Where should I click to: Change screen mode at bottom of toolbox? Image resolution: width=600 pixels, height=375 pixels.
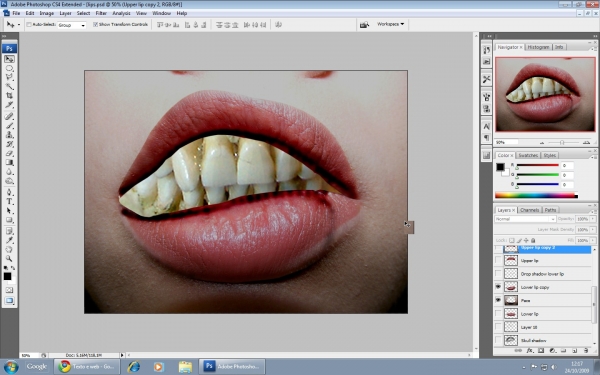click(x=9, y=300)
